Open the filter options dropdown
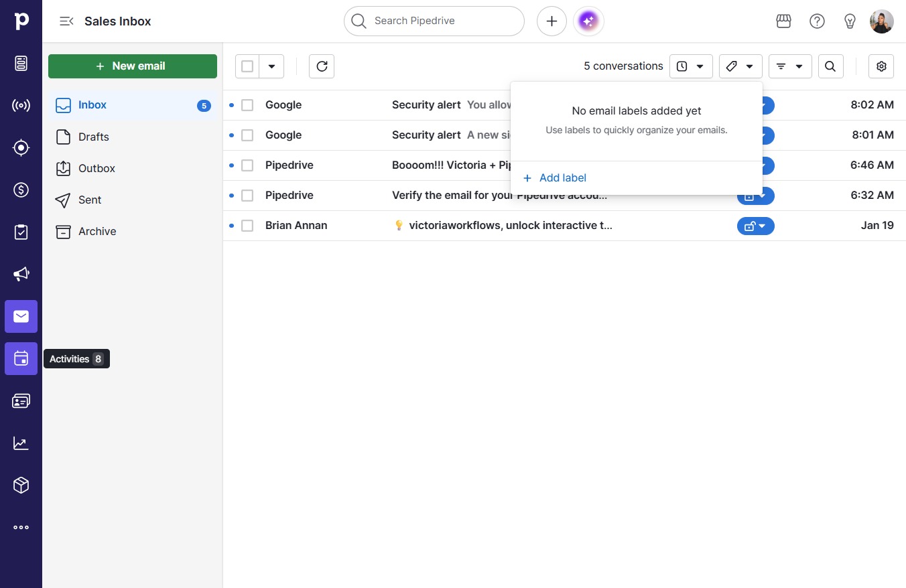This screenshot has width=906, height=588. (790, 66)
